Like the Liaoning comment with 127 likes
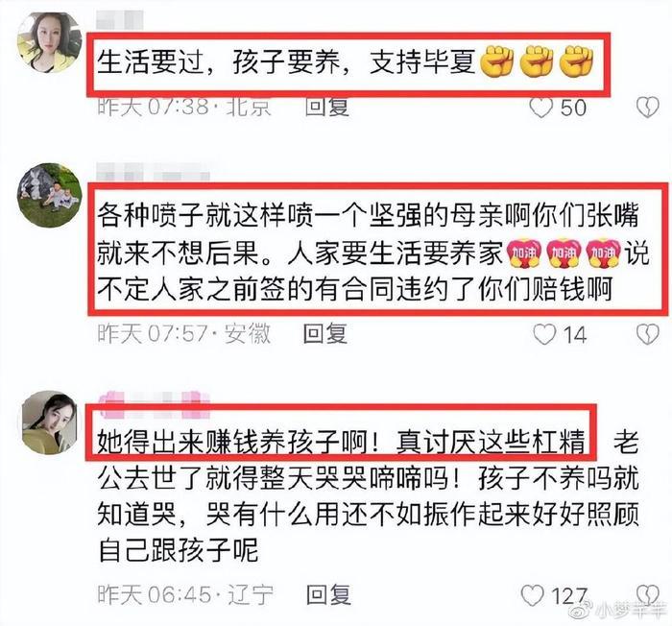672x626 pixels. (x=532, y=595)
